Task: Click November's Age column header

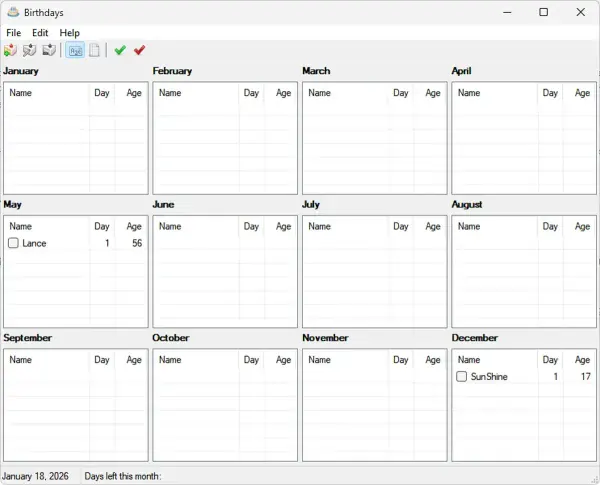Action: point(430,360)
